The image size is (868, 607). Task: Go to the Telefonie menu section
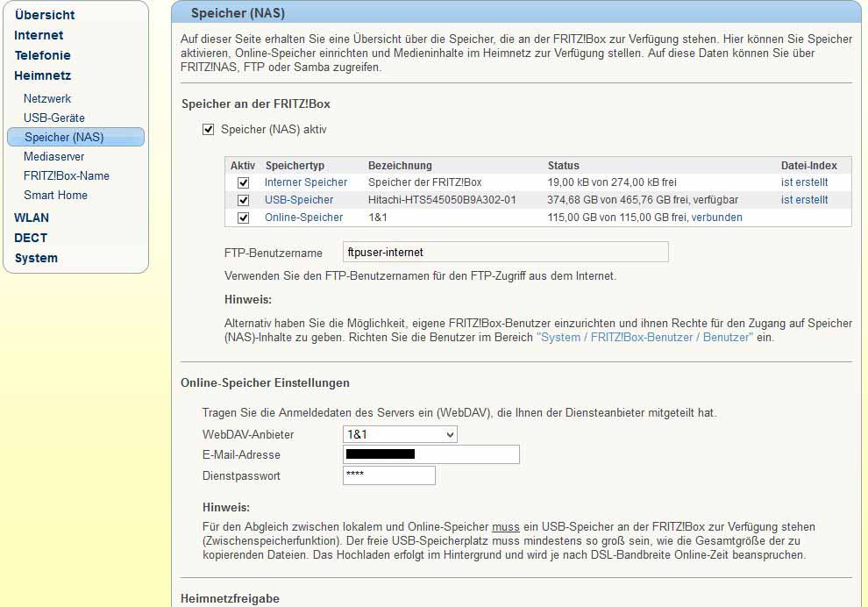(x=42, y=55)
